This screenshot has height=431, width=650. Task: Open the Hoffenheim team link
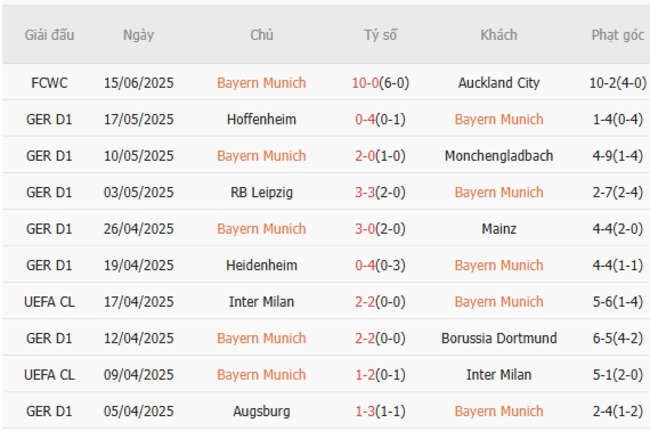tap(262, 119)
